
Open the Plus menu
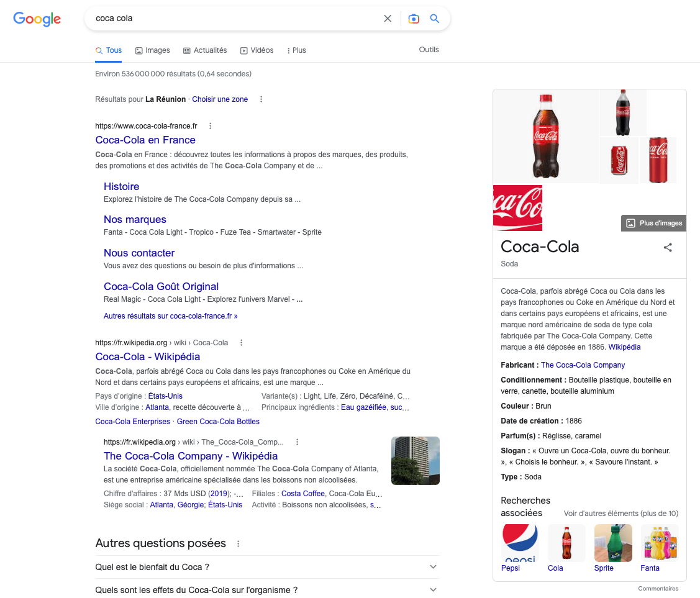pyautogui.click(x=296, y=50)
